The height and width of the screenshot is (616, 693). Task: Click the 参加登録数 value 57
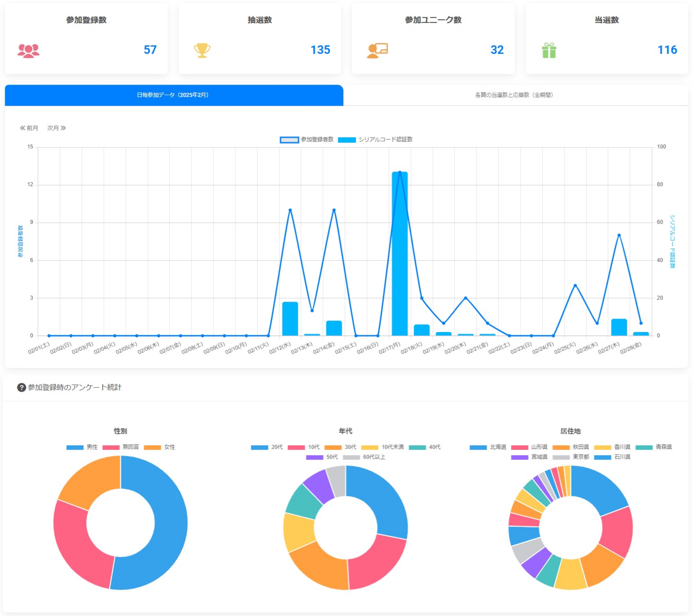point(150,50)
